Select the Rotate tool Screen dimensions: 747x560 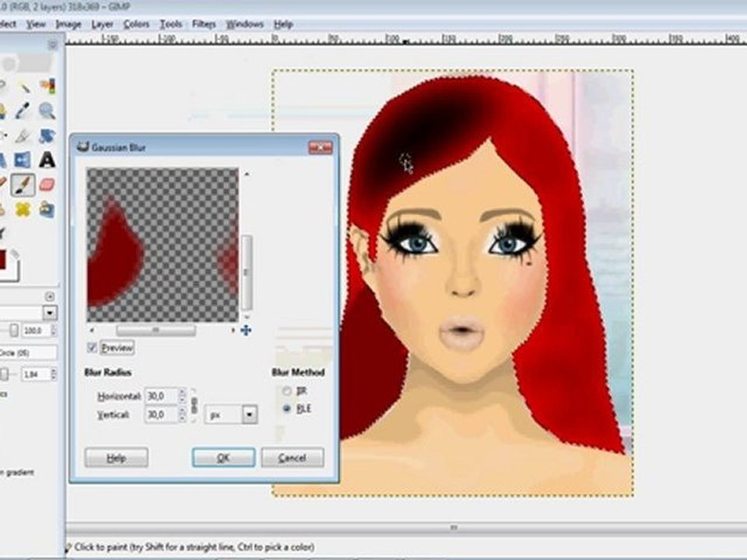(x=47, y=135)
